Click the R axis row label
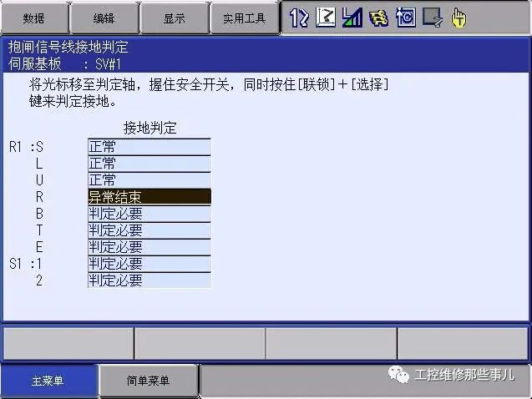This screenshot has height=399, width=532. (x=39, y=197)
